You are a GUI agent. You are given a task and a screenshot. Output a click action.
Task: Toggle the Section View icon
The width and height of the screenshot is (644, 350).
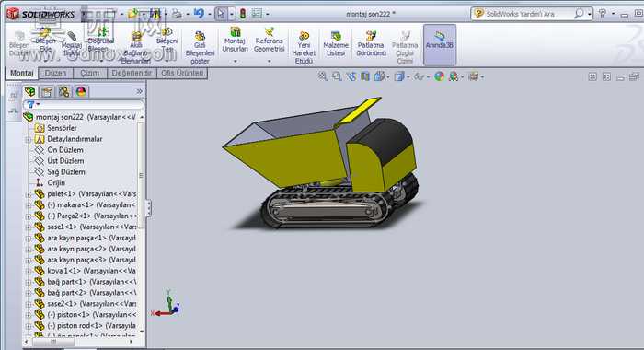364,76
